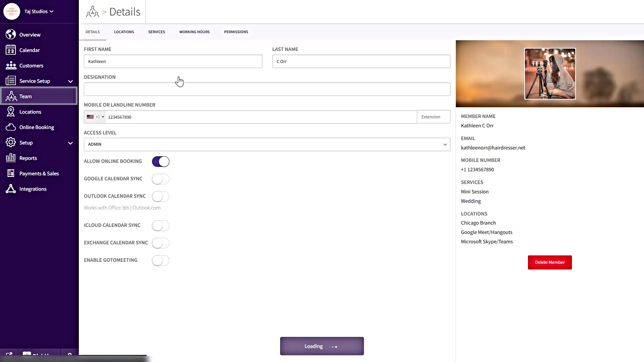Viewport: 644px width, 362px height.
Task: Expand the Service Setup menu chevron
Action: coord(70,81)
